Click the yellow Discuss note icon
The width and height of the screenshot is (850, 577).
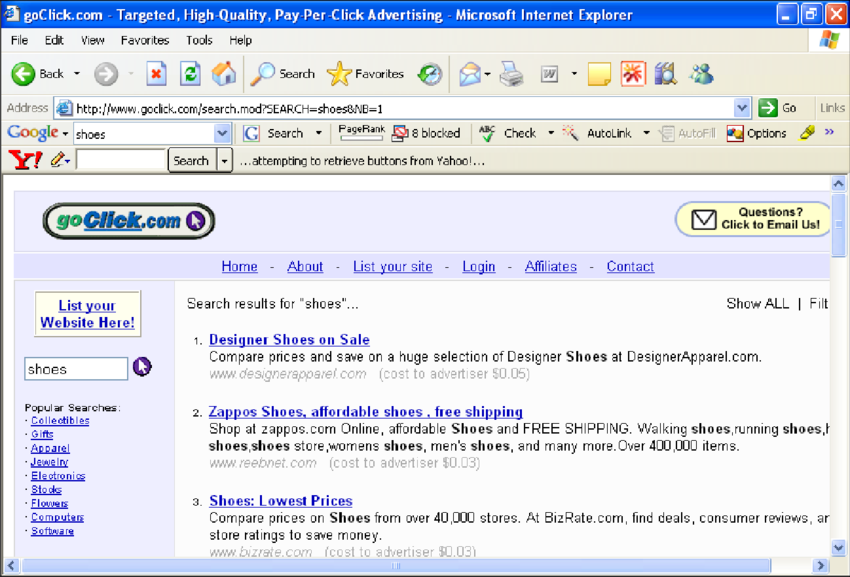point(599,74)
